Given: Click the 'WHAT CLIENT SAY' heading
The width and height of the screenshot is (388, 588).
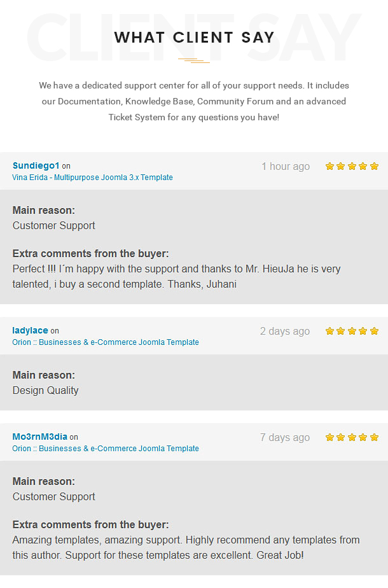Looking at the screenshot, I should click(x=194, y=37).
